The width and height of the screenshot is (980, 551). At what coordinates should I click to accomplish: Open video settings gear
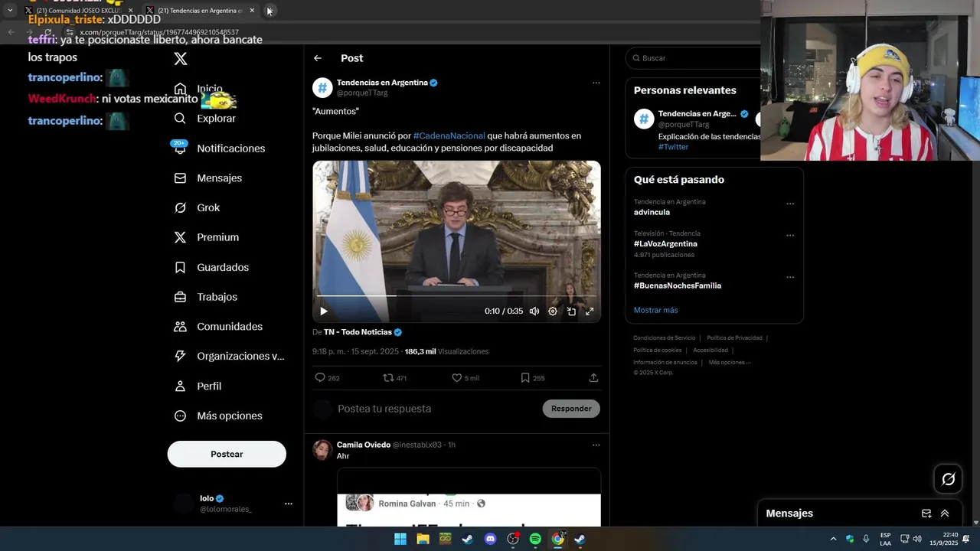553,311
